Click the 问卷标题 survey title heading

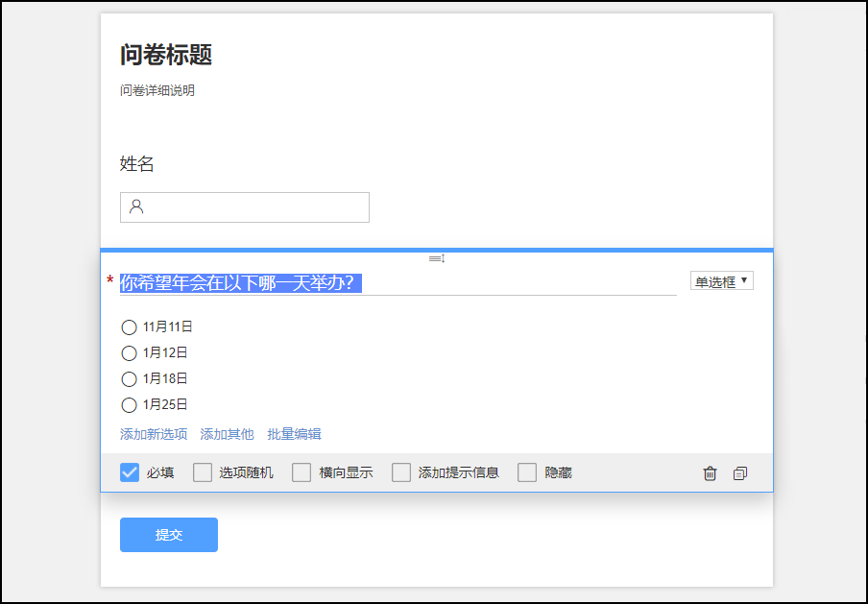[166, 56]
